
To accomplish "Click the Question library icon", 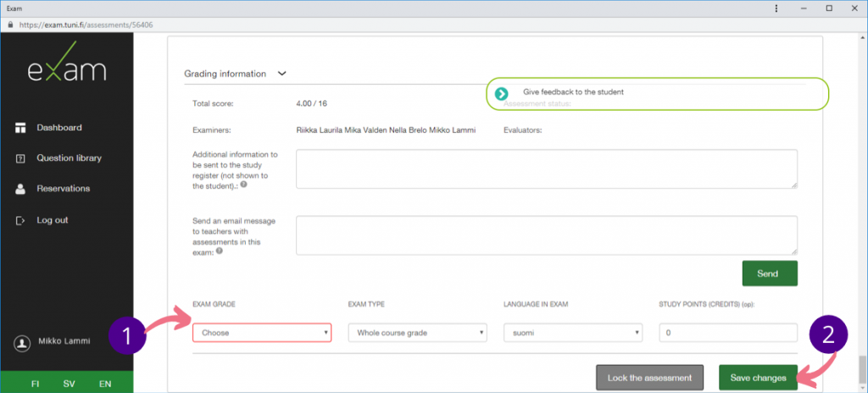I will [x=20, y=158].
